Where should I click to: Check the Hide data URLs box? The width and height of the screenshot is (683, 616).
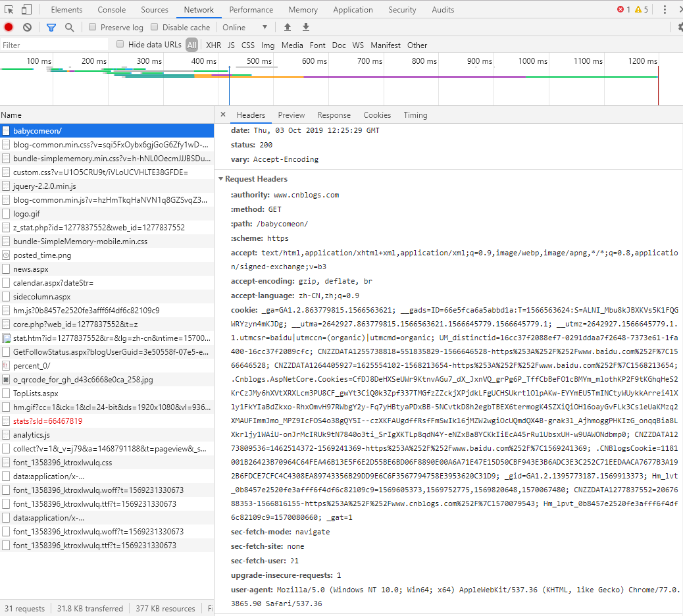tap(120, 44)
